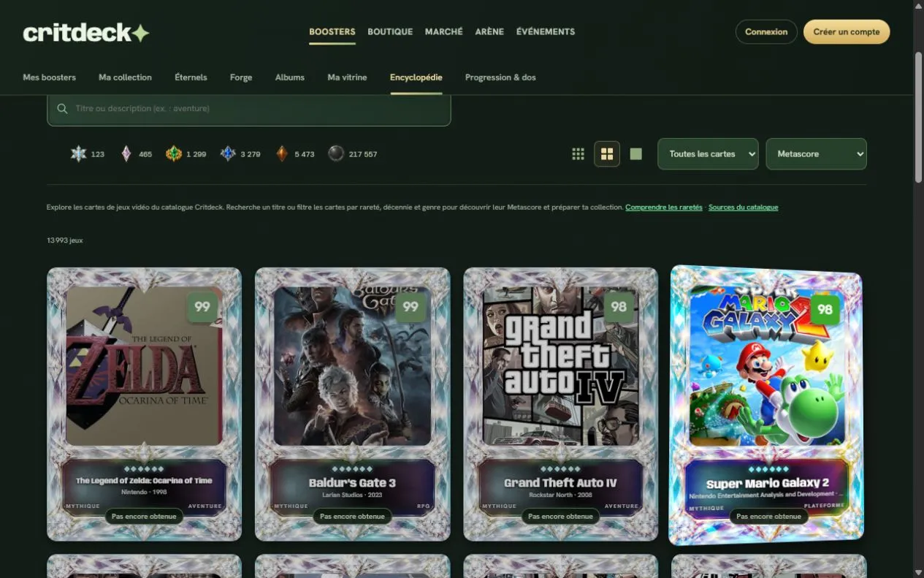Open the Boutique main menu

click(x=390, y=32)
